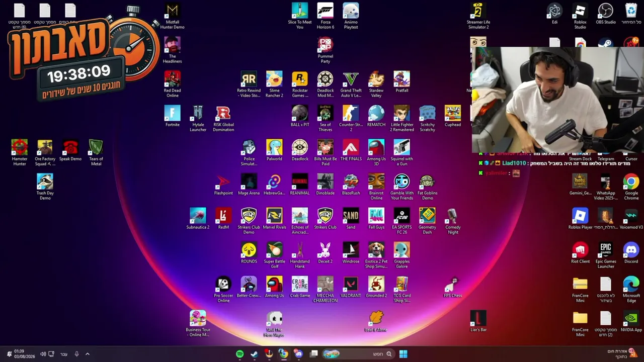
Task: Select the Slime Rancher 2 icon
Action: [274, 84]
